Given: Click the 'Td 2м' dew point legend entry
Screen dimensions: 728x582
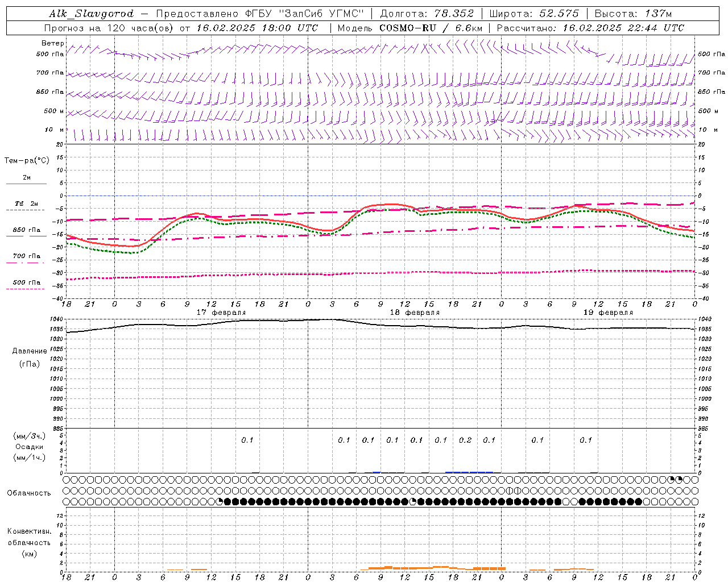Looking at the screenshot, I should click(x=27, y=203).
